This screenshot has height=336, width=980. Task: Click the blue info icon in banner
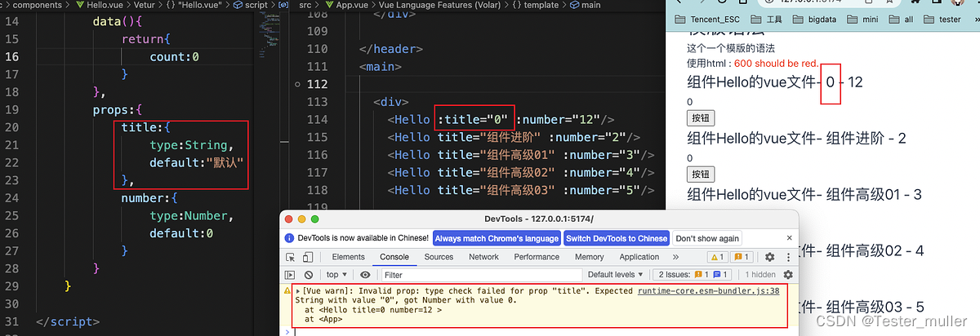(x=289, y=238)
